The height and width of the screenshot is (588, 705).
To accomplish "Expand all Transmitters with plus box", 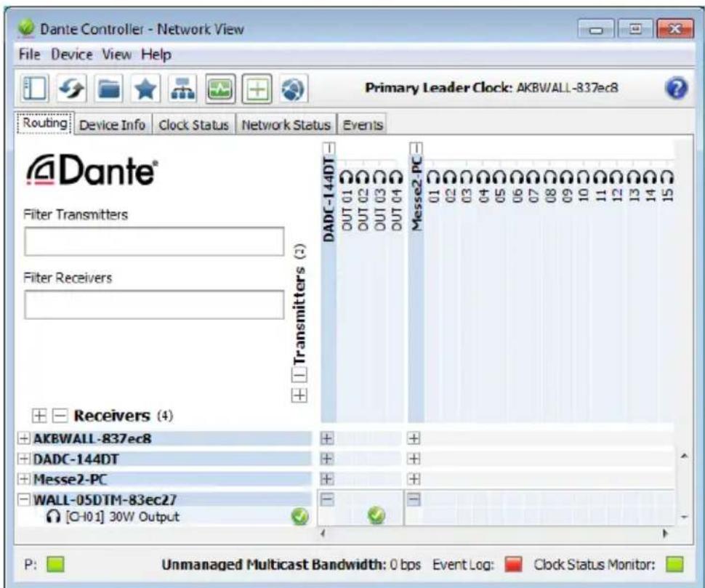I will (299, 395).
